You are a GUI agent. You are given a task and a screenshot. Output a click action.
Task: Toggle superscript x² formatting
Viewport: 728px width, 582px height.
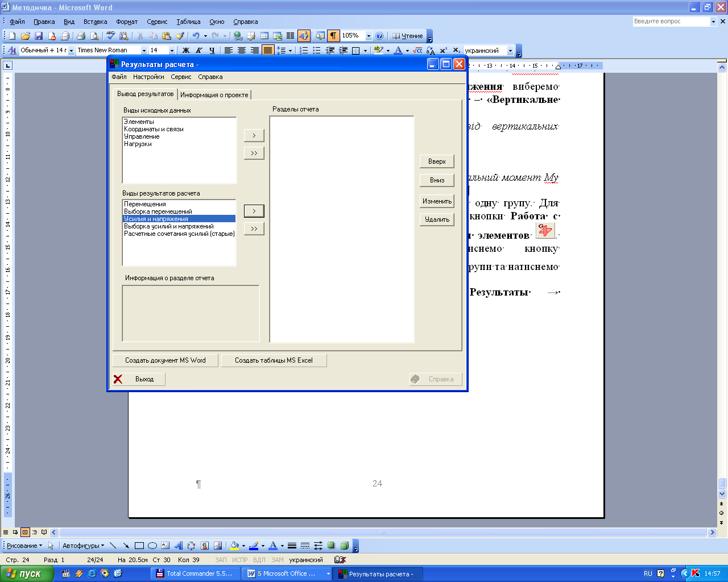point(443,51)
